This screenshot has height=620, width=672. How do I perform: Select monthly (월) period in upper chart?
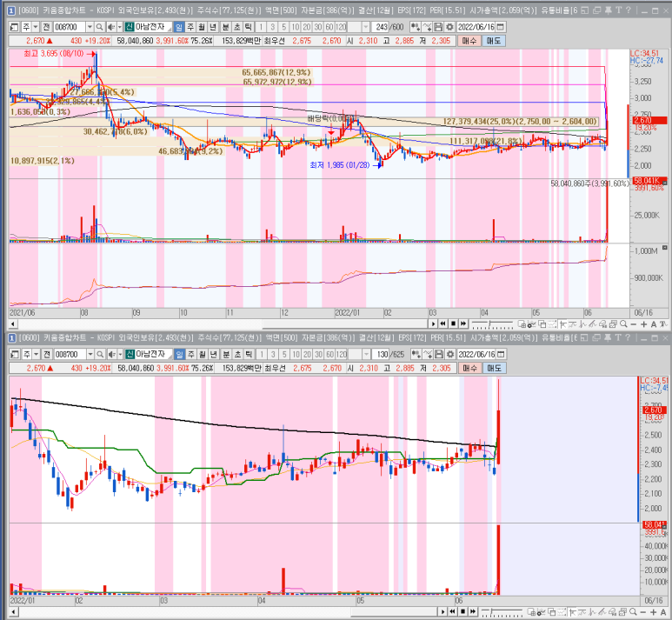coord(202,27)
